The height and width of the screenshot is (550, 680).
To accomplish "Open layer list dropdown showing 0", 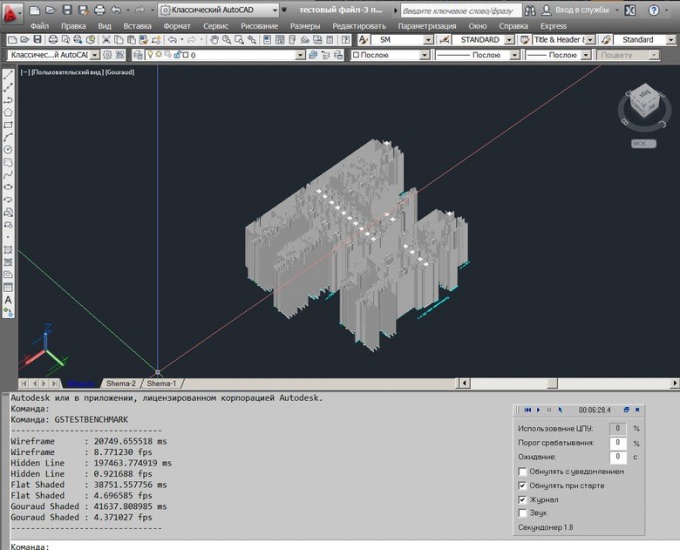I will [x=300, y=55].
